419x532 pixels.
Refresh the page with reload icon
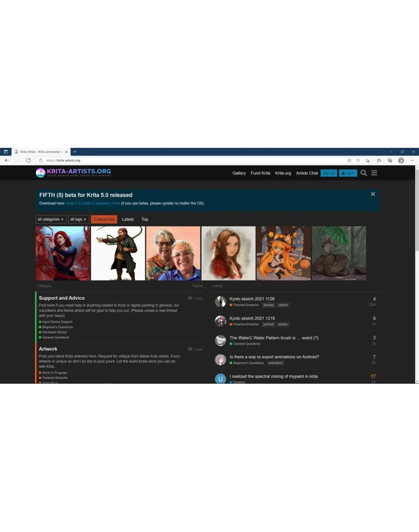click(29, 160)
